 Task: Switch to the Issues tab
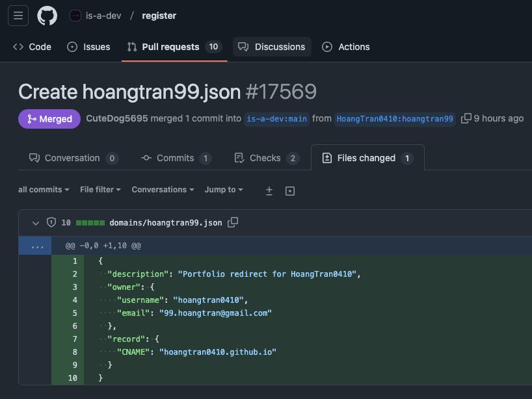click(88, 47)
